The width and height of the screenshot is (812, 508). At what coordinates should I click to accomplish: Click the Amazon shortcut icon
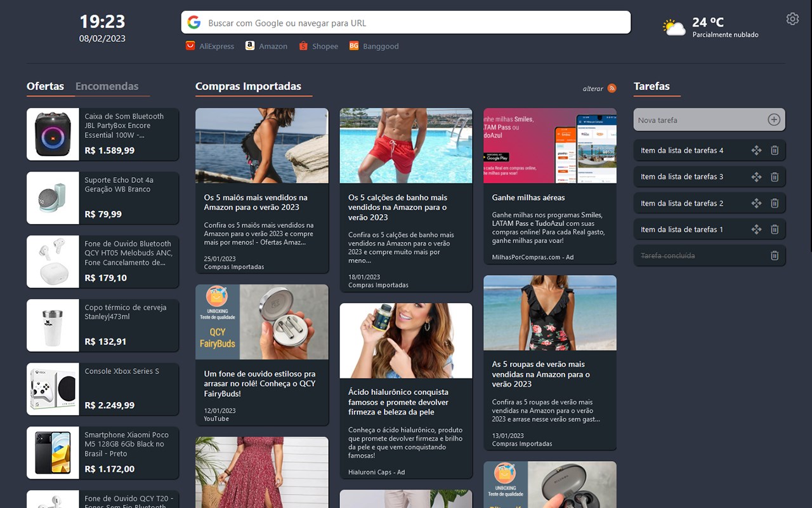click(x=250, y=46)
